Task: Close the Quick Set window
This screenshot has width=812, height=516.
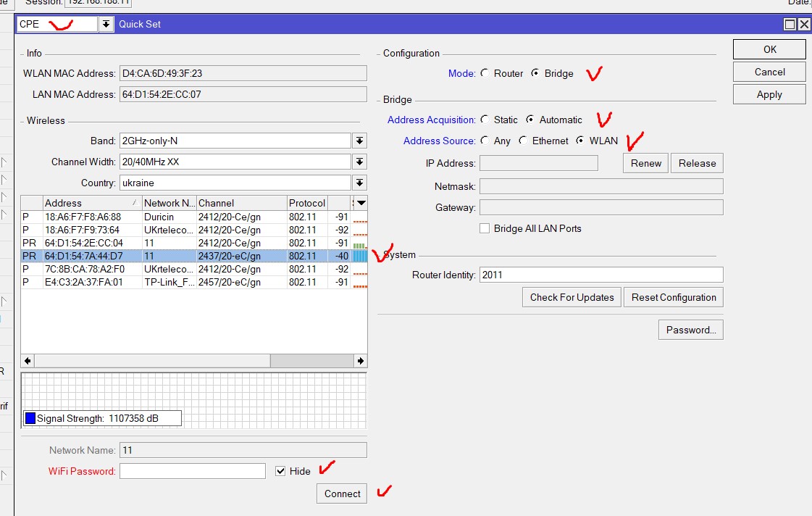Action: [804, 25]
